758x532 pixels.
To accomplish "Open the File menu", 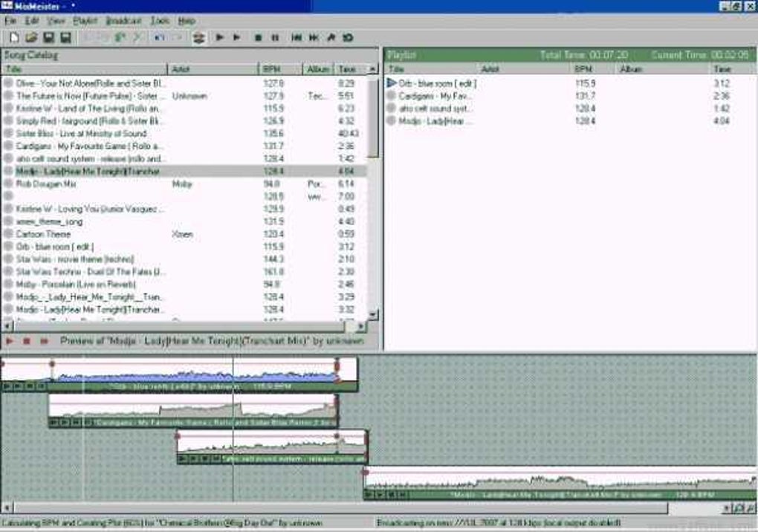I will [10, 21].
